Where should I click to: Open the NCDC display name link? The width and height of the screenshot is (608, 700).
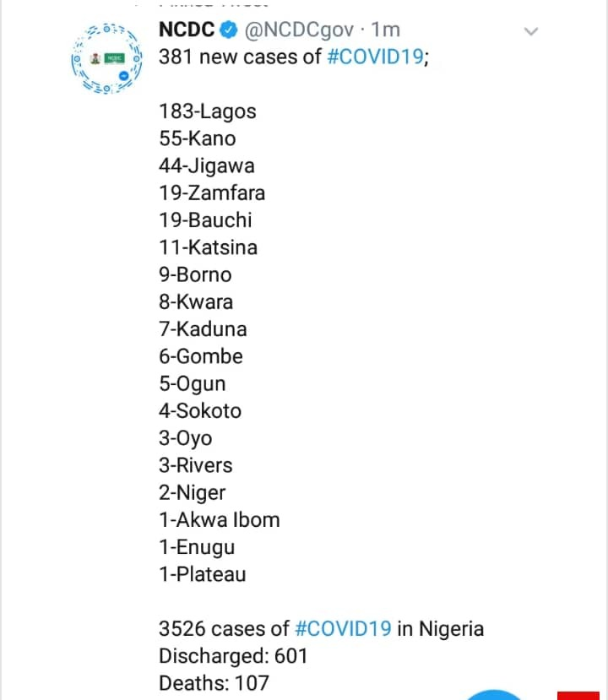pyautogui.click(x=187, y=31)
